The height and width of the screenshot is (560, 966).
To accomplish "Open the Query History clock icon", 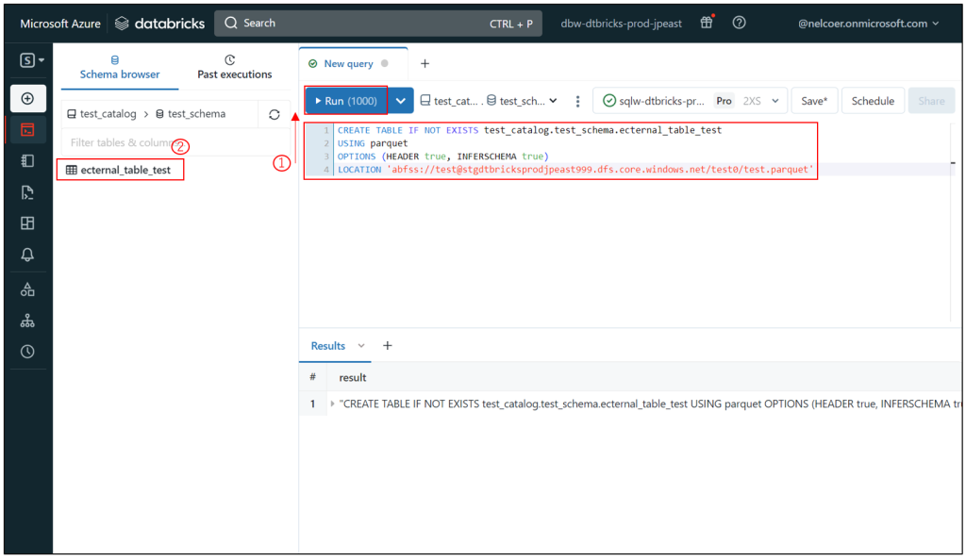I will 27,352.
